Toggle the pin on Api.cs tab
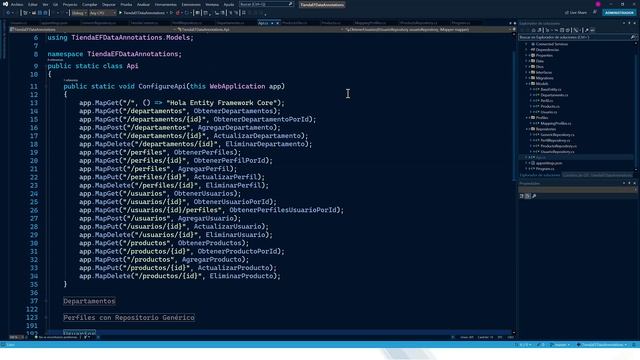The width and height of the screenshot is (640, 360). (x=272, y=23)
